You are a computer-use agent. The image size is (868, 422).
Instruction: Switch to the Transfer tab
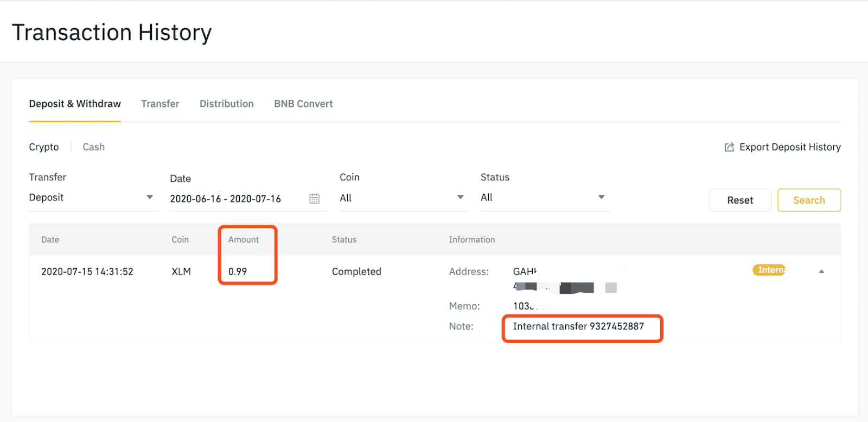coord(160,104)
